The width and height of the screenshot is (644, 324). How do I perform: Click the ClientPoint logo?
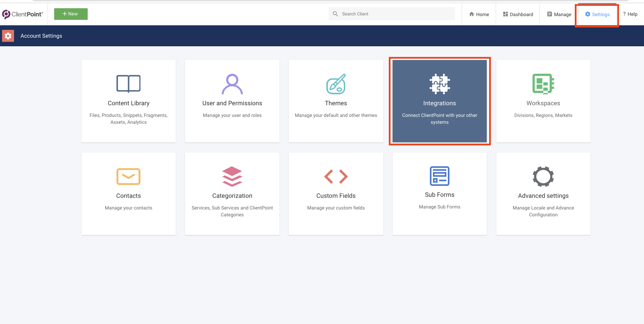point(23,14)
